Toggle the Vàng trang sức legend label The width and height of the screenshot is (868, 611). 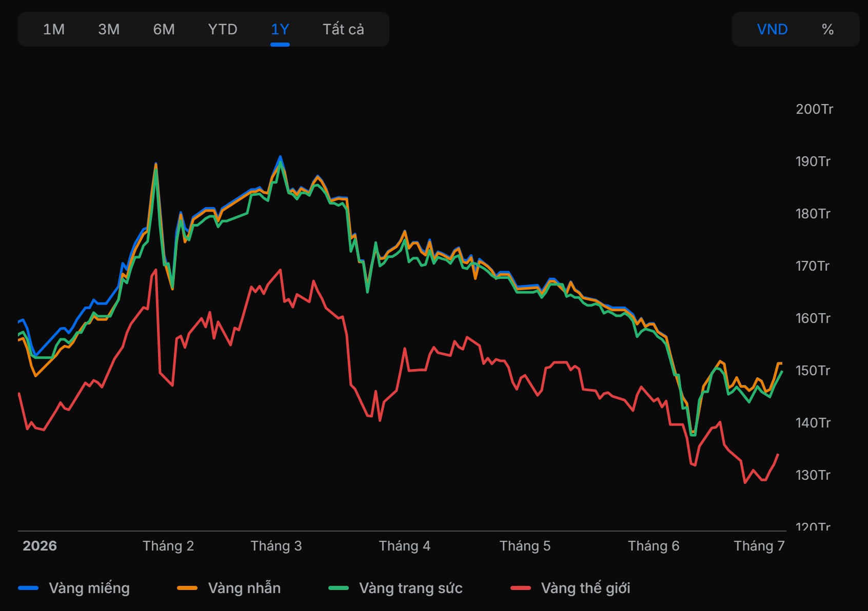tap(411, 588)
